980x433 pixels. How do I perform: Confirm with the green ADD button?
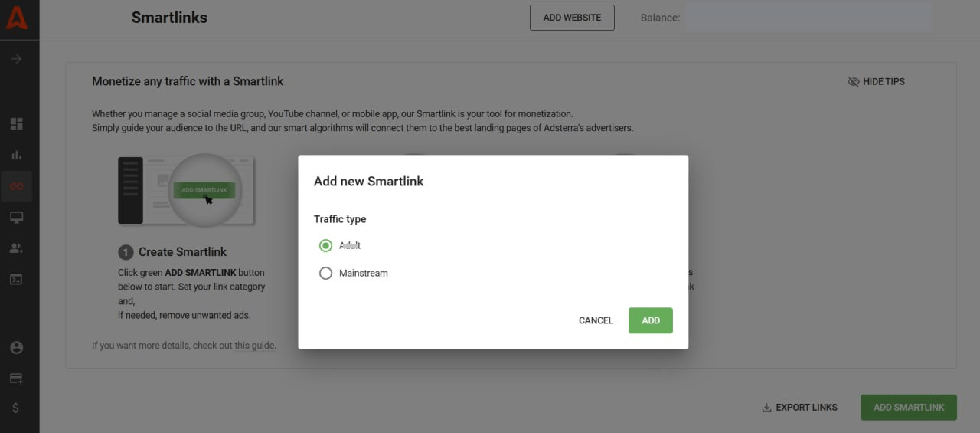[650, 320]
